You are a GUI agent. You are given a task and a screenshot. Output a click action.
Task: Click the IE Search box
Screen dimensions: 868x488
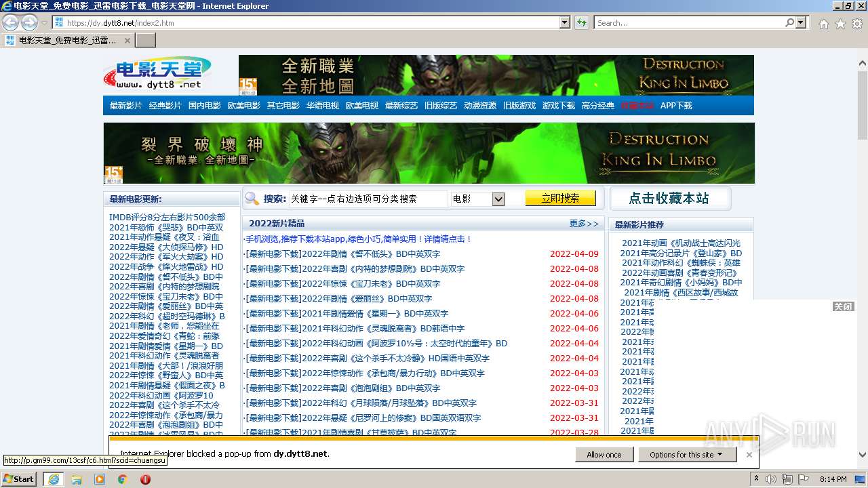[x=688, y=22]
